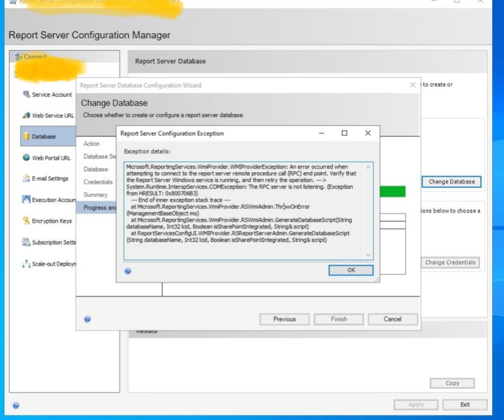Image resolution: width=504 pixels, height=420 pixels.
Task: Click OK in exception dialog
Action: 351,270
